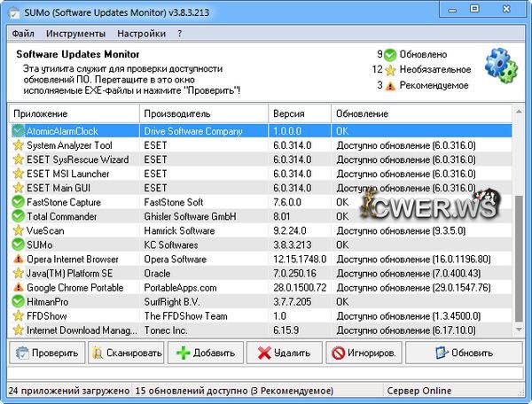Click the green check icon beside HitmanPro
Screen dimensions: 532x404
click(18, 301)
